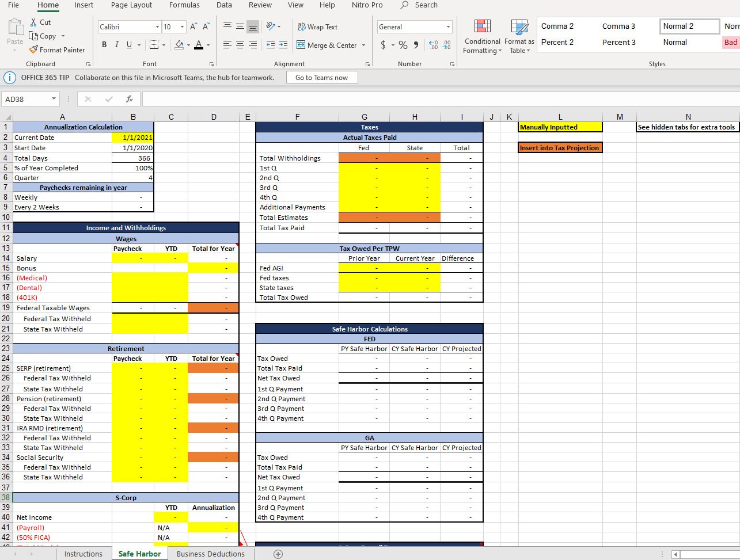The height and width of the screenshot is (560, 740).
Task: Click the Format as Table icon
Action: pos(519,28)
